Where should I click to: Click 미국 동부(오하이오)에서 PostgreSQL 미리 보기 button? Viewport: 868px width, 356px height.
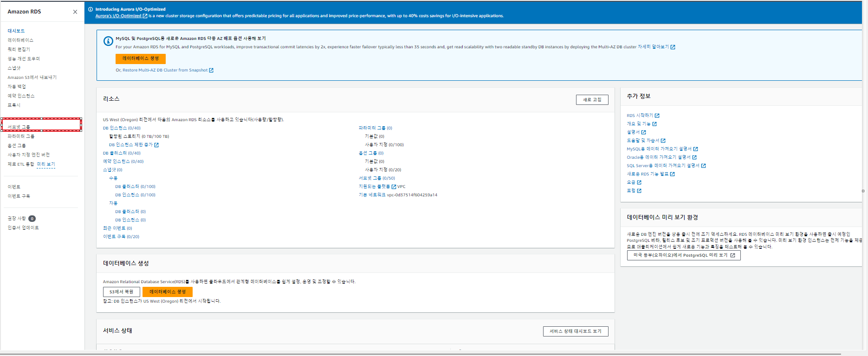point(684,255)
